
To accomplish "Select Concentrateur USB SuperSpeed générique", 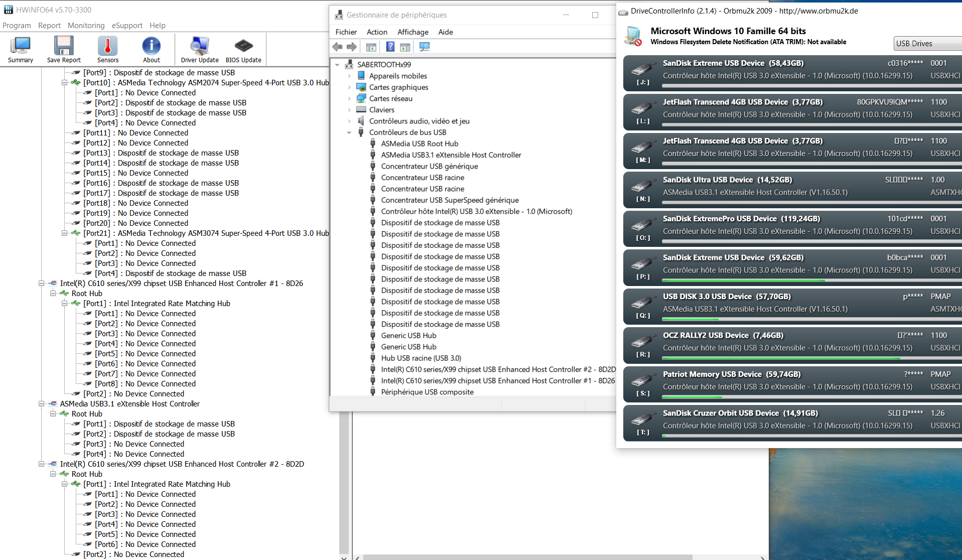I will coord(450,200).
